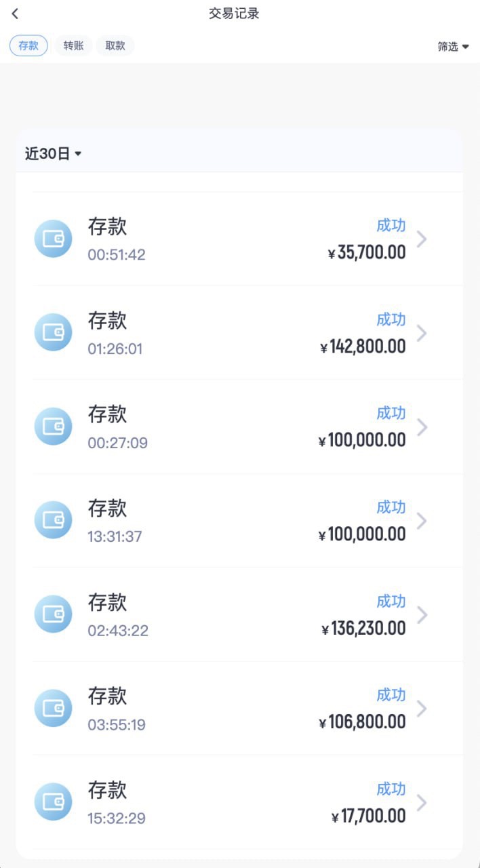
Task: Click the back arrow at the top left
Action: point(15,14)
